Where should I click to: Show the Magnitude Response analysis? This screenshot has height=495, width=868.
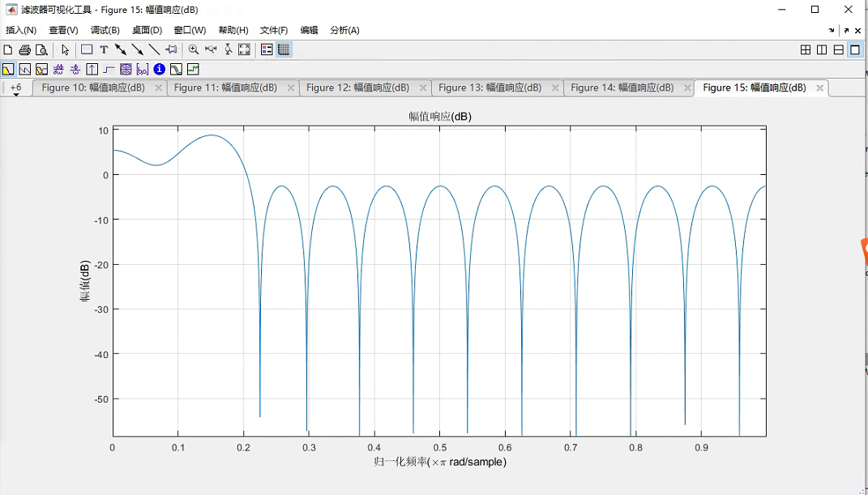tap(8, 69)
